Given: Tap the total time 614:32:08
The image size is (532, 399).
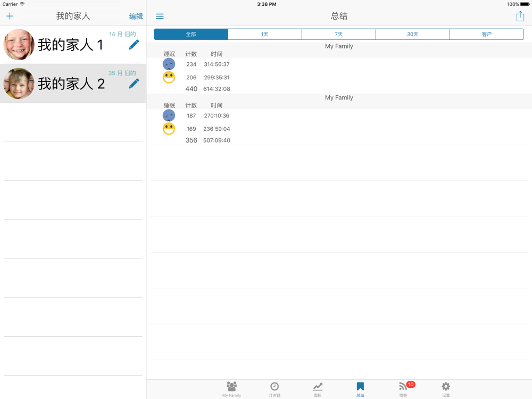Looking at the screenshot, I should pos(217,89).
